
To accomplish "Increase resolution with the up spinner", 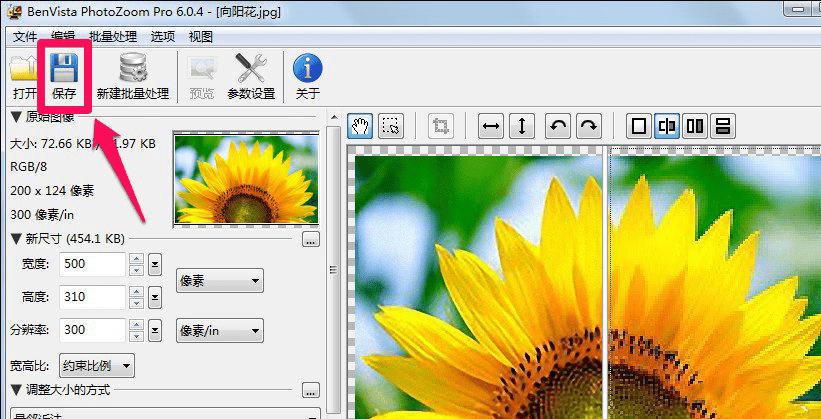I will click(x=136, y=324).
